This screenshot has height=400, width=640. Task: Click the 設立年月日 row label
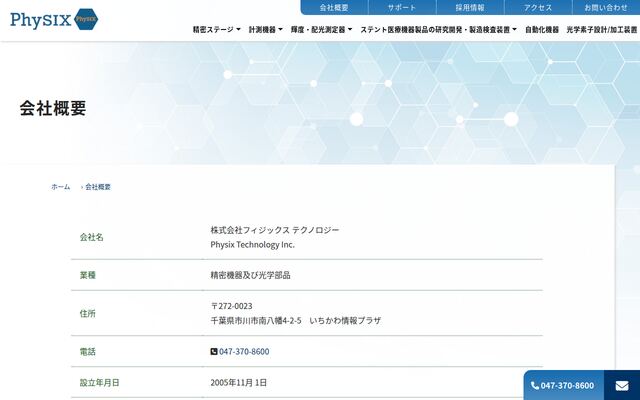(100, 382)
